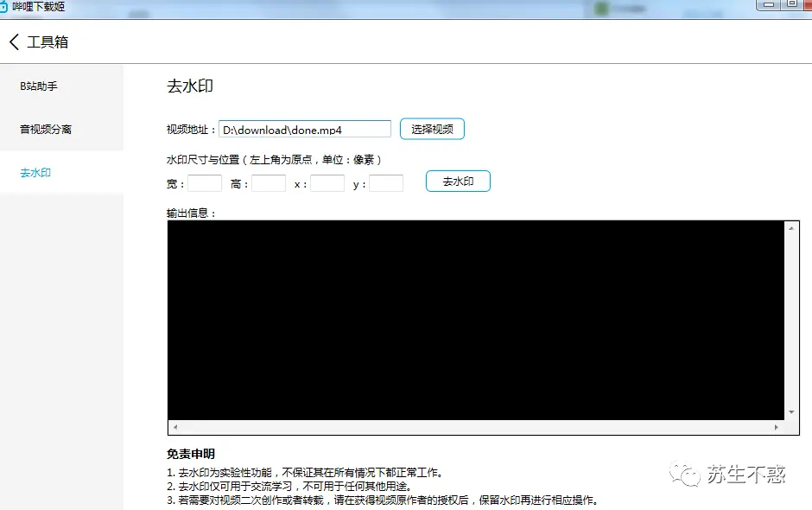Click the green icon in the title bar
This screenshot has height=510, width=812.
click(x=599, y=8)
